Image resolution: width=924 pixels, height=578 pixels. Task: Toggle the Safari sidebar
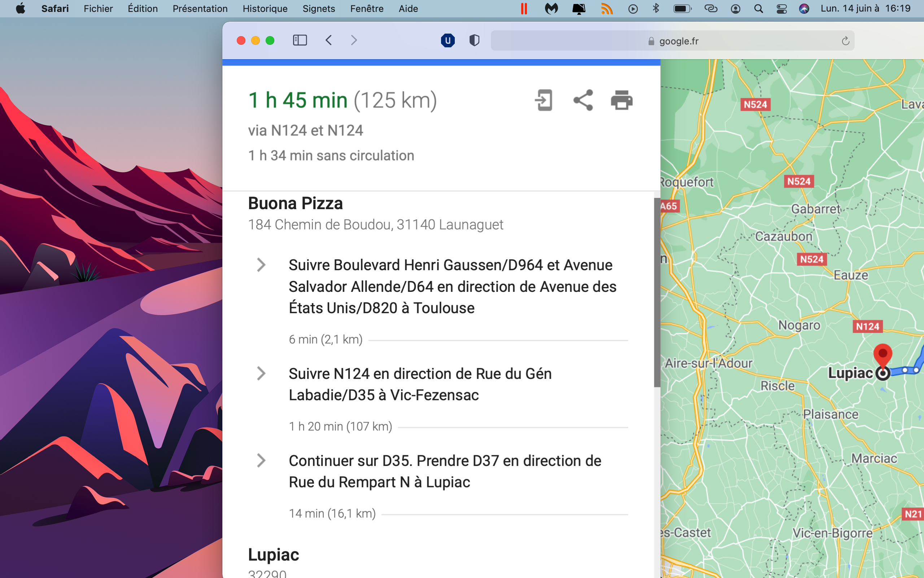[300, 40]
